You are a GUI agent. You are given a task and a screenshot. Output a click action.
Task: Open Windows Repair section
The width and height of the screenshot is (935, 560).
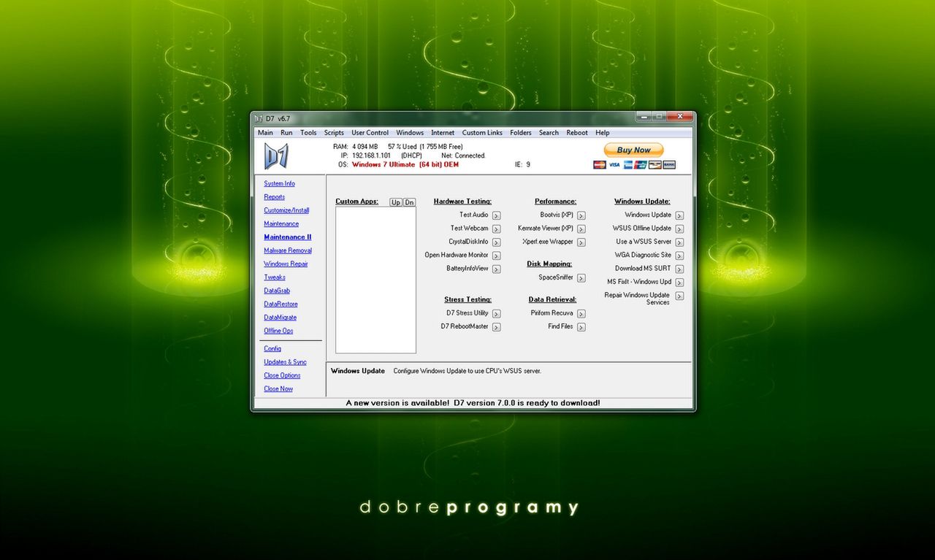286,264
